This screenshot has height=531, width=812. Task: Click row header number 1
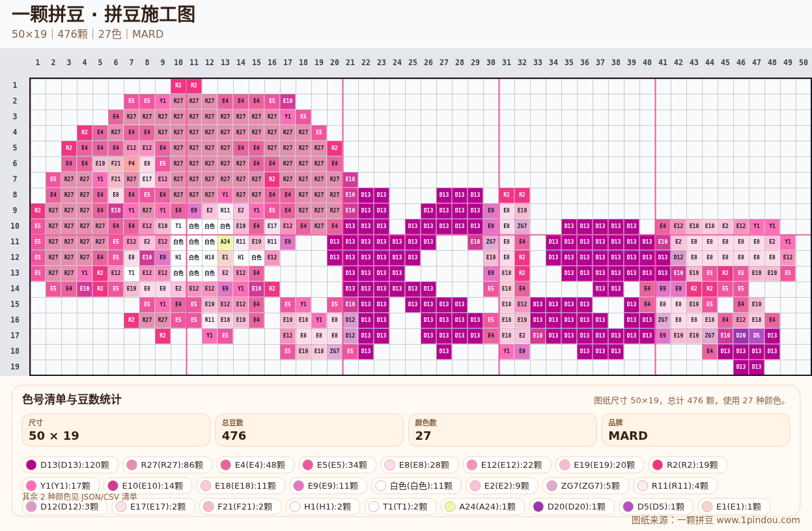click(14, 85)
